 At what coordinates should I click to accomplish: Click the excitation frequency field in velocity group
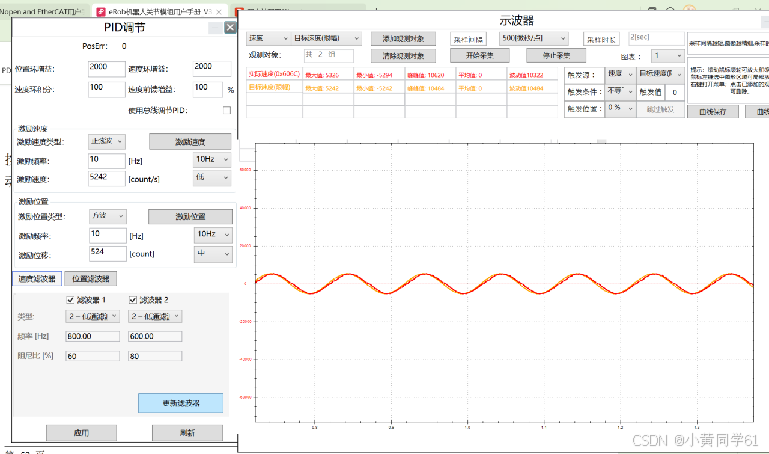[x=107, y=160]
